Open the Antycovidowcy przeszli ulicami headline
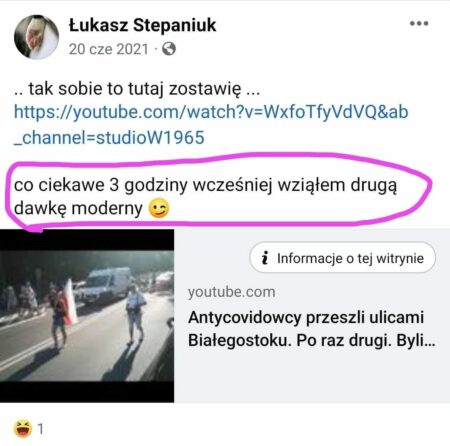 tap(306, 317)
